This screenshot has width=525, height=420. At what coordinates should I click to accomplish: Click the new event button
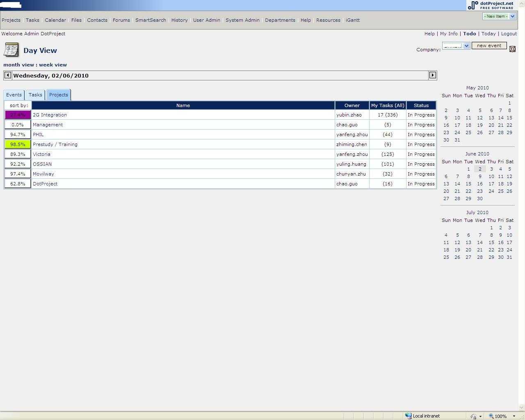[x=489, y=46]
